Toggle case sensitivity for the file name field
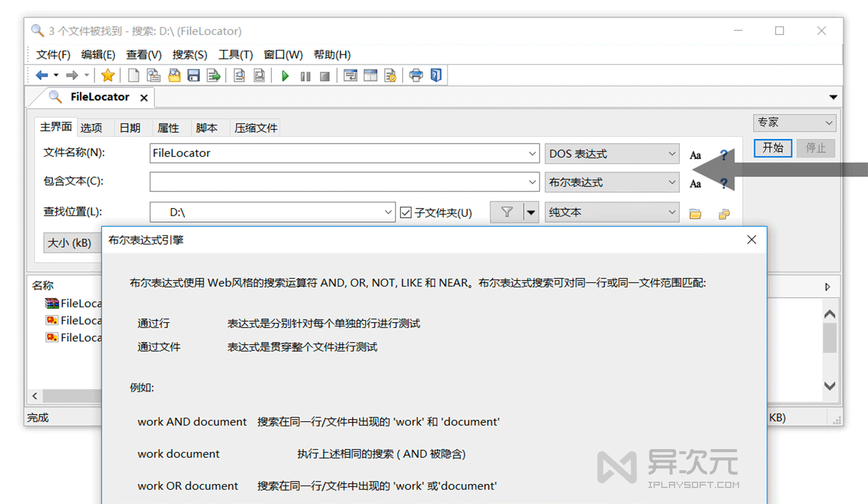The width and height of the screenshot is (868, 504). [x=695, y=154]
